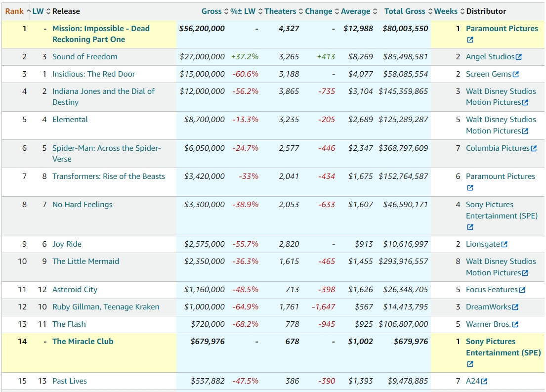The height and width of the screenshot is (392, 546).
Task: Sort table by Average column
Action: tap(359, 11)
